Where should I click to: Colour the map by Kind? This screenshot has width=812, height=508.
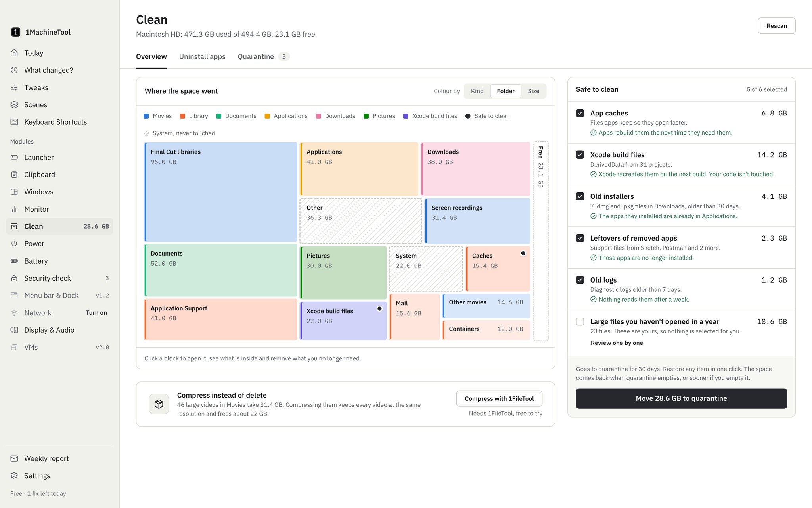coord(477,91)
